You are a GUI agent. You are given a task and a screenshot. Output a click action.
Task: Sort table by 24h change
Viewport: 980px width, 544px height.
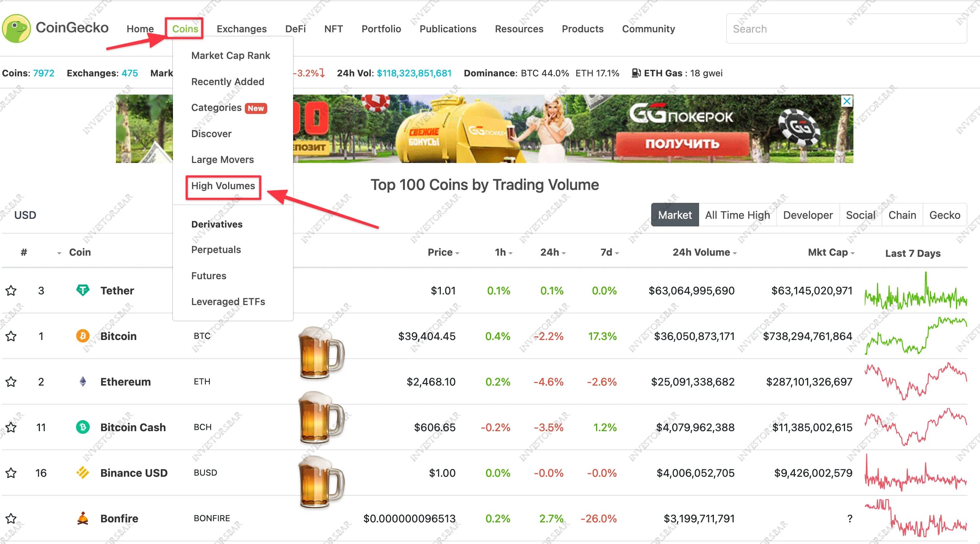553,252
